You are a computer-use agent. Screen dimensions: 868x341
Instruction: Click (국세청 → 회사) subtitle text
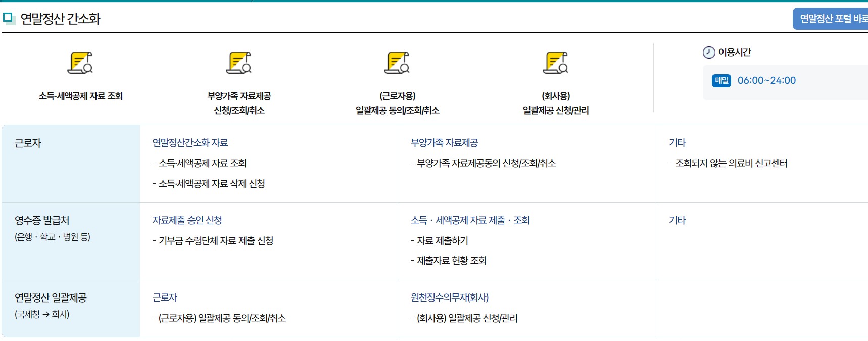click(x=42, y=314)
